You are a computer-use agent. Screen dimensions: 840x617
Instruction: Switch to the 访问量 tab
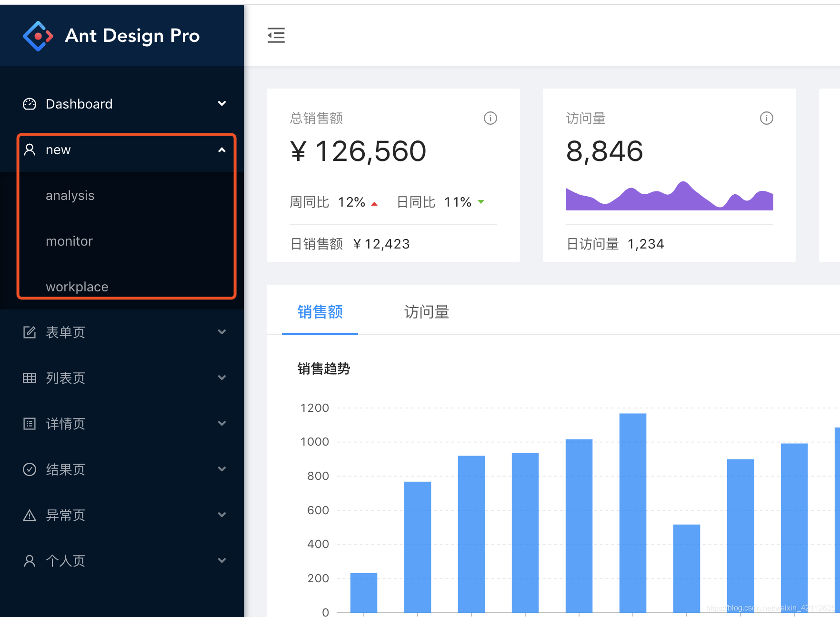pos(427,312)
